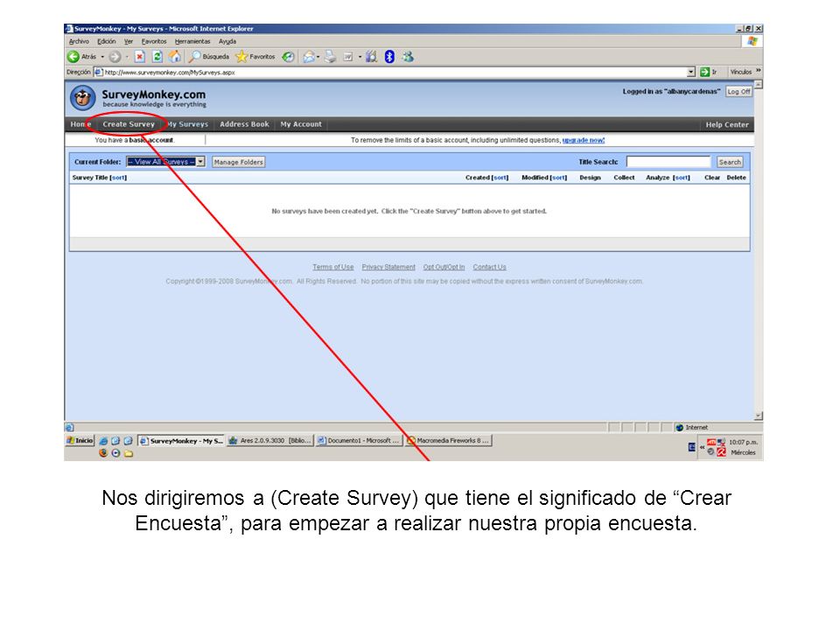The height and width of the screenshot is (630, 840).
Task: Switch to Documento1 - Microsoft taskbar window
Action: coord(359,440)
